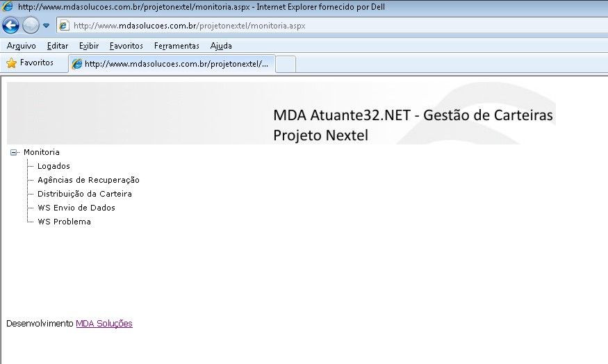Open the Ferramentas menu
The image size is (608, 364).
(x=176, y=46)
